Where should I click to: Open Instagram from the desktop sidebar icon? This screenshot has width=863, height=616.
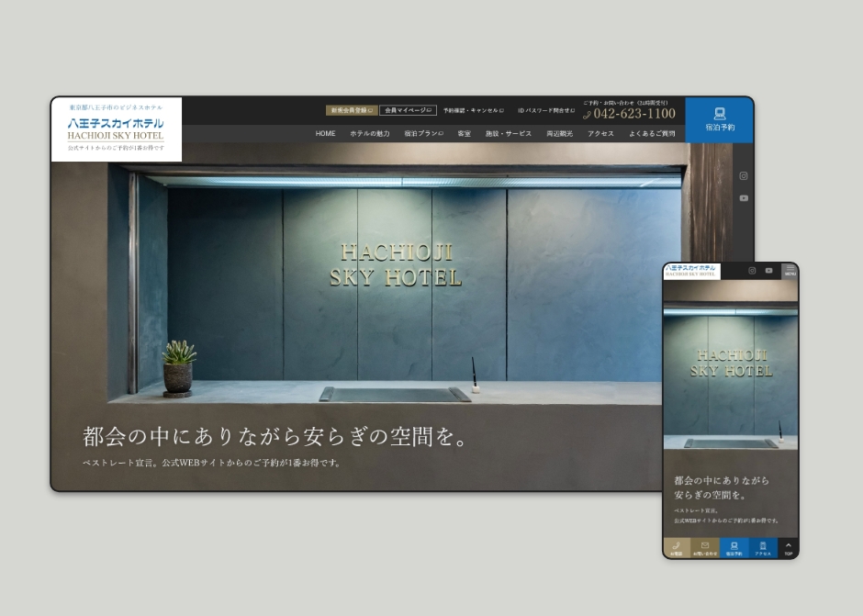tap(744, 174)
